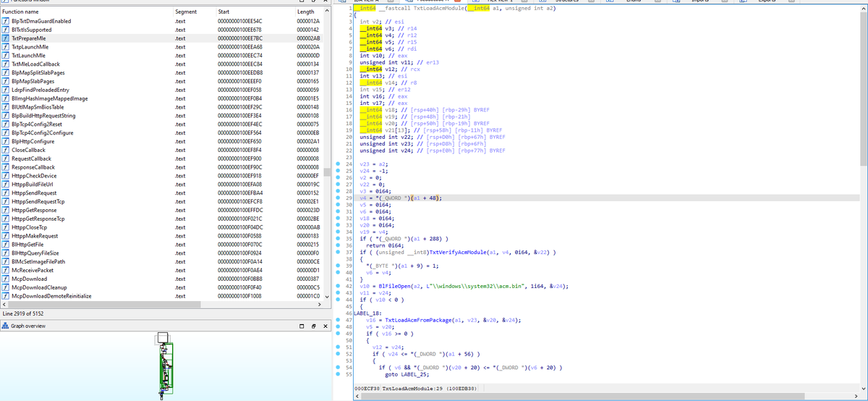Toggle breakpoint dot on line 51
Image resolution: width=868 pixels, height=401 pixels.
[339, 347]
